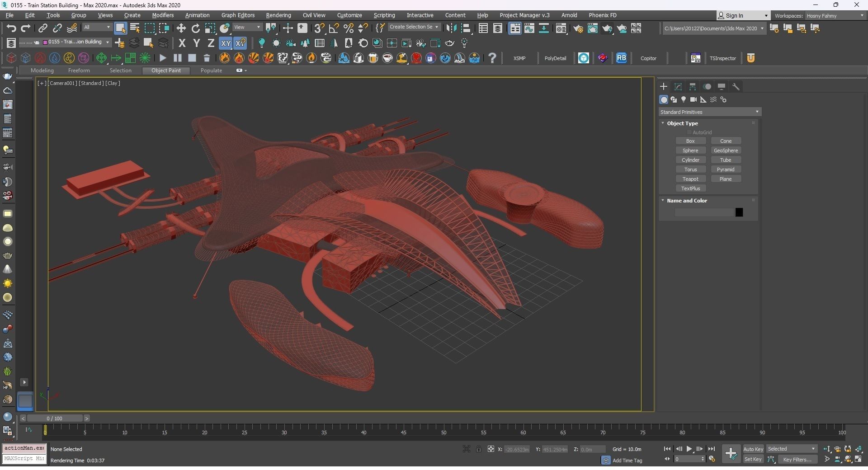Click the black object color swatch
The width and height of the screenshot is (868, 470).
[x=739, y=212]
